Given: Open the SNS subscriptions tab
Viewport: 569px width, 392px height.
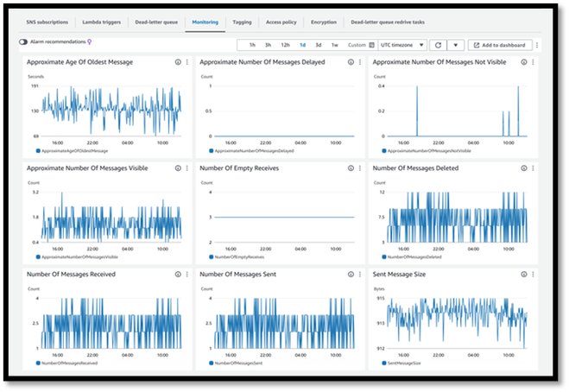Looking at the screenshot, I should tap(47, 22).
